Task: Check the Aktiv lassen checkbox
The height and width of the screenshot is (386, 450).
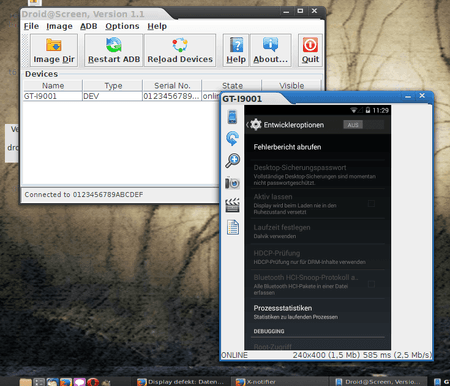Action: (371, 203)
